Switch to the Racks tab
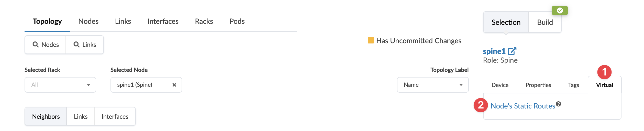Image resolution: width=644 pixels, height=131 pixels. 204,21
